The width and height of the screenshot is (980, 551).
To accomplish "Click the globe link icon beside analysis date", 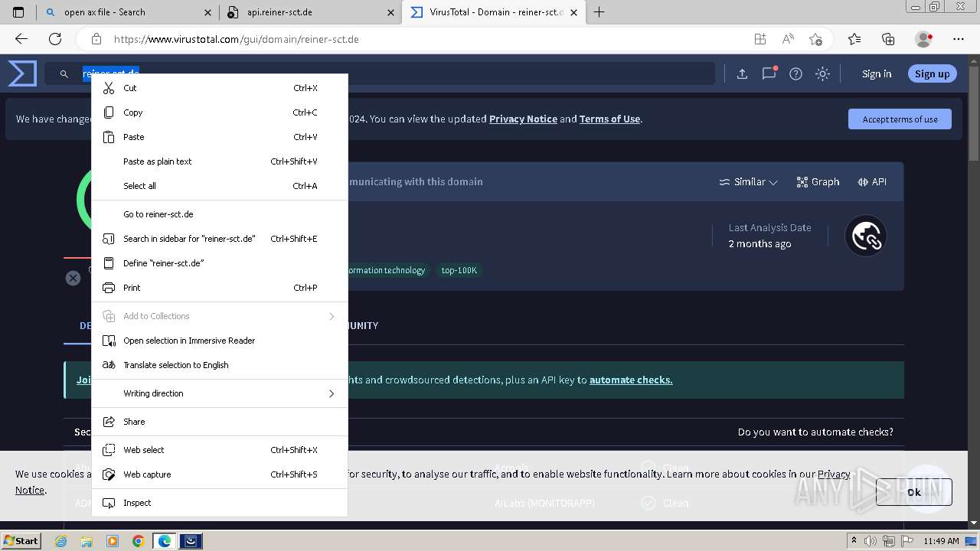I will point(866,236).
